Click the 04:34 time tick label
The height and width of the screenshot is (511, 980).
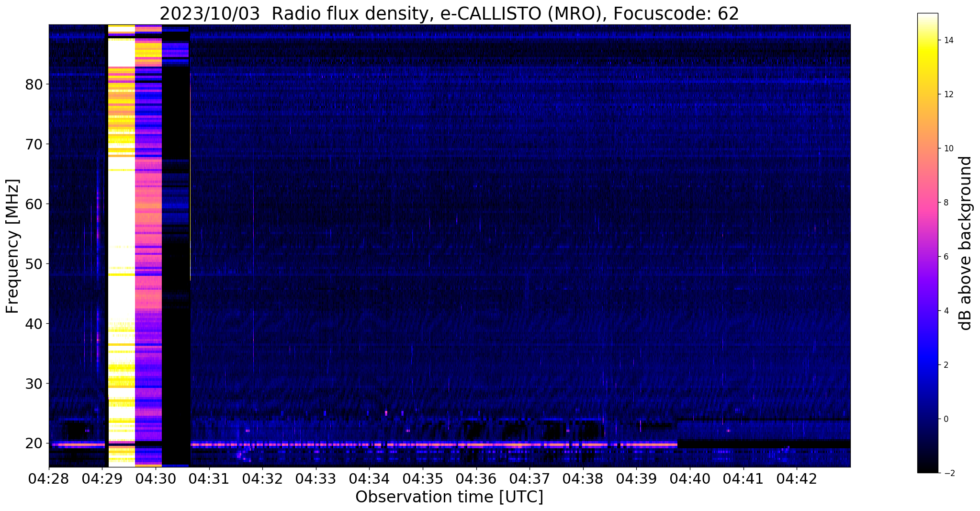tap(369, 479)
